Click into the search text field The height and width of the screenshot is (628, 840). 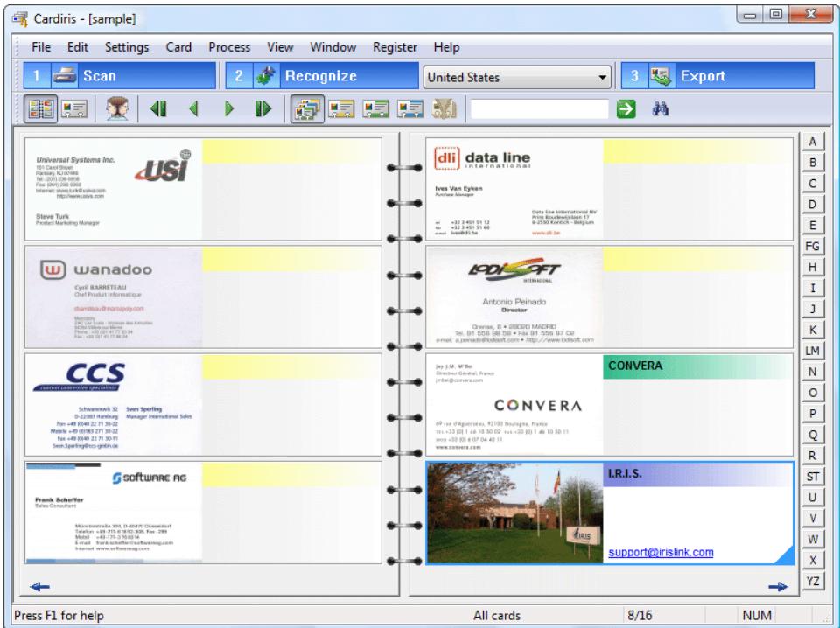[x=540, y=109]
